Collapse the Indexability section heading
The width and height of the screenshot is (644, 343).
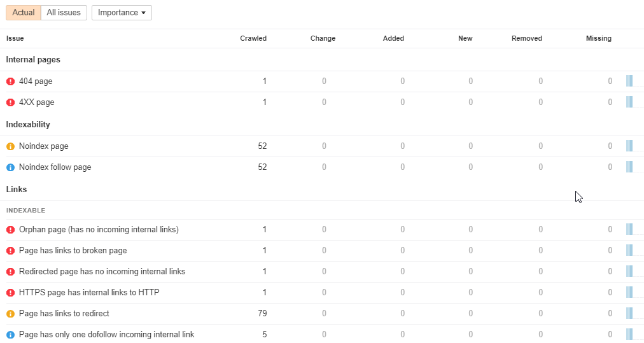coord(28,125)
